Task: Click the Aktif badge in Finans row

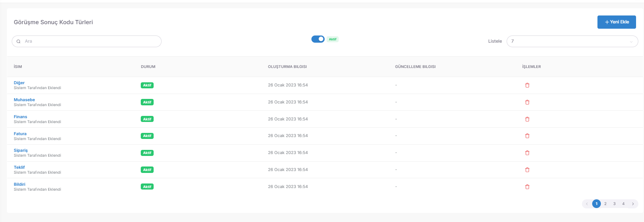Action: [x=147, y=119]
